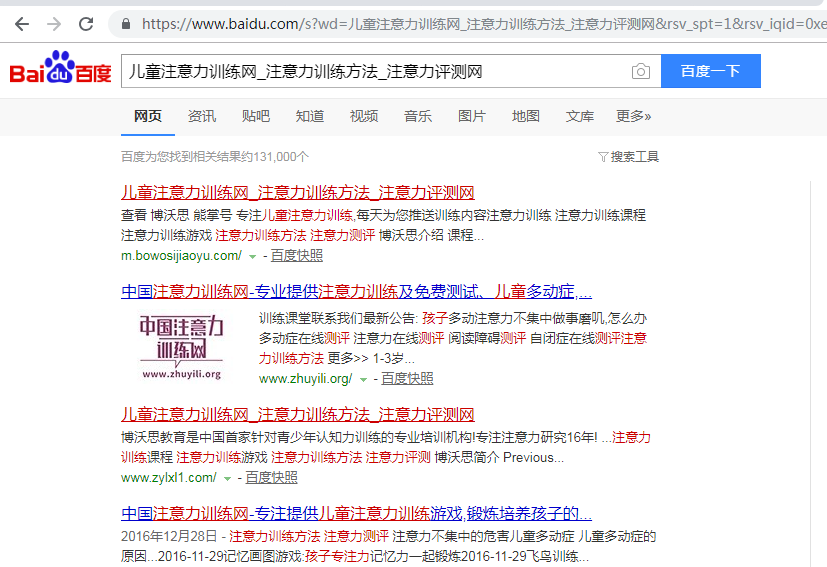Expand dropdown arrow next to m.bowosijiaoyu.com
The image size is (827, 567).
tap(254, 256)
